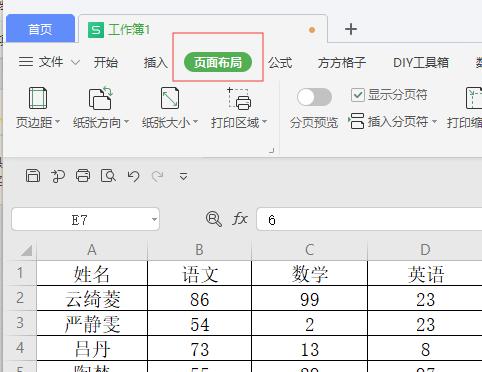The height and width of the screenshot is (372, 482).
Task: Select row 1 header
Action: coord(20,273)
